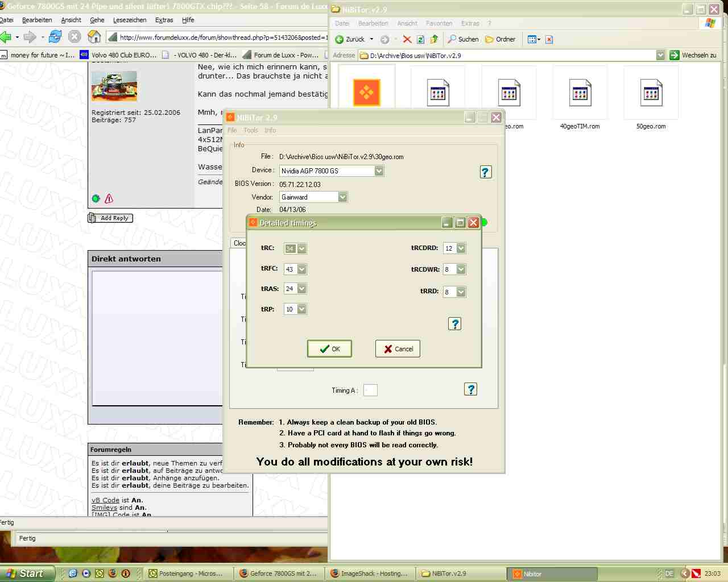The height and width of the screenshot is (582, 728).
Task: Open Lesezeichen menu in Firefox
Action: point(130,20)
